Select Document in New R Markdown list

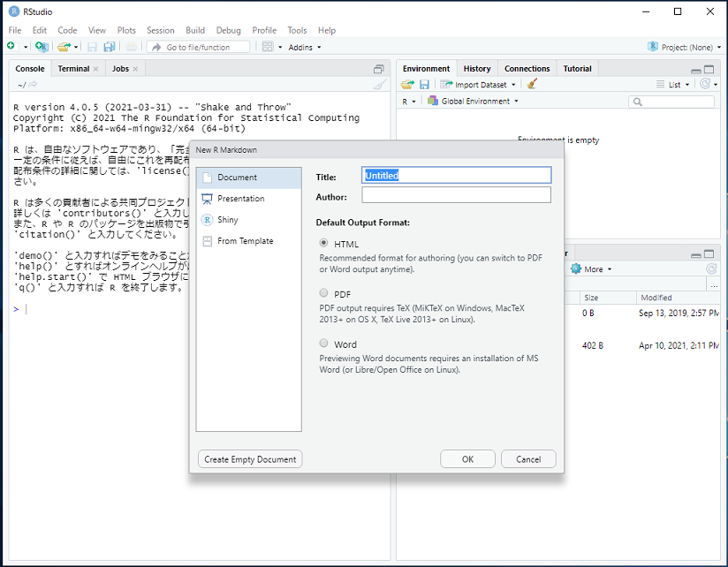click(249, 178)
